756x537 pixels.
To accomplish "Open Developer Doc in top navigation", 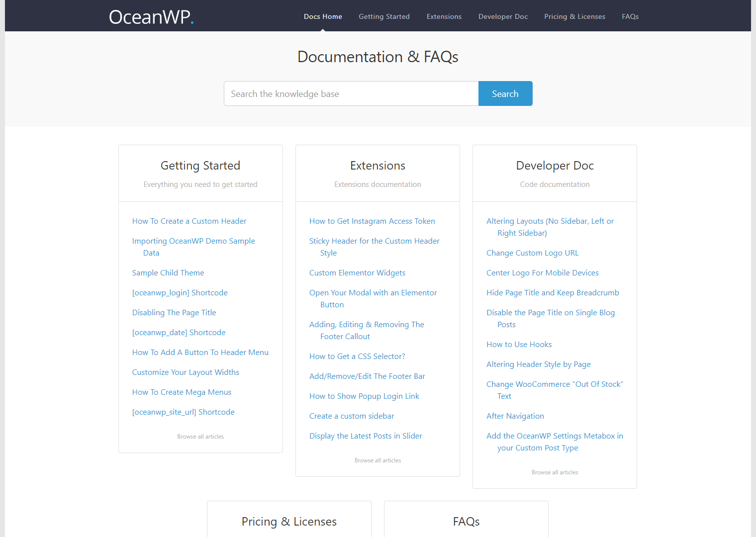I will click(503, 16).
